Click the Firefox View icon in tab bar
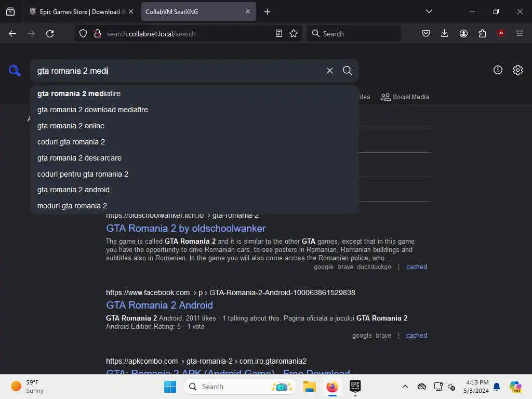 click(x=10, y=11)
